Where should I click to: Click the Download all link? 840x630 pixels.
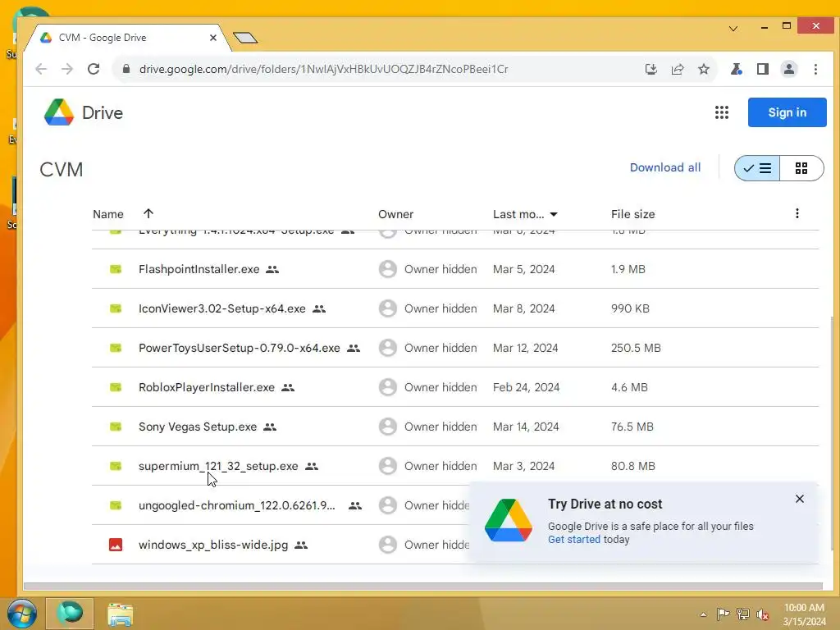click(x=665, y=167)
